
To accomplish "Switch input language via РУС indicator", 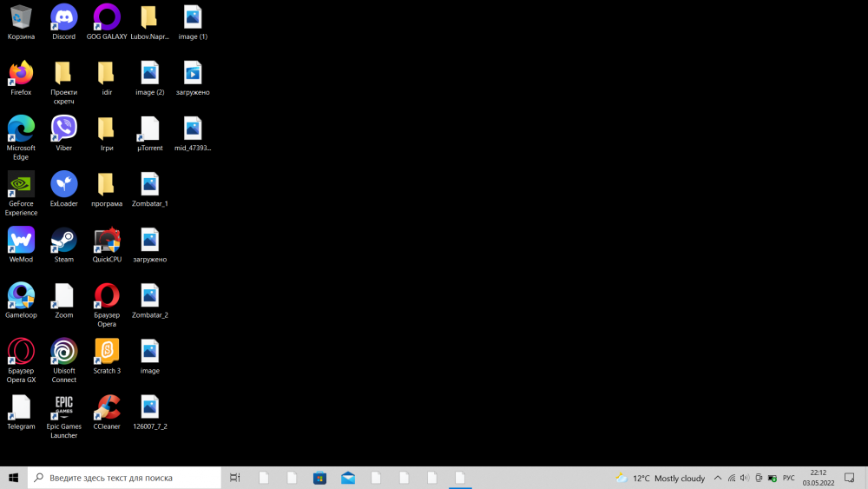I will click(789, 478).
